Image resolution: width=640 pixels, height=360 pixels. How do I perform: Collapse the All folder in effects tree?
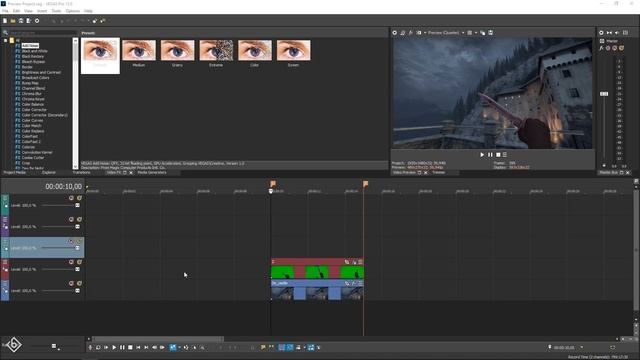6,40
